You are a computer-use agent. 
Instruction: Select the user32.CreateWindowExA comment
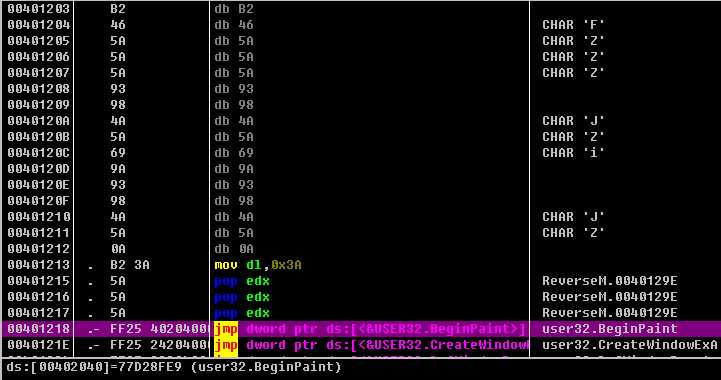point(630,345)
